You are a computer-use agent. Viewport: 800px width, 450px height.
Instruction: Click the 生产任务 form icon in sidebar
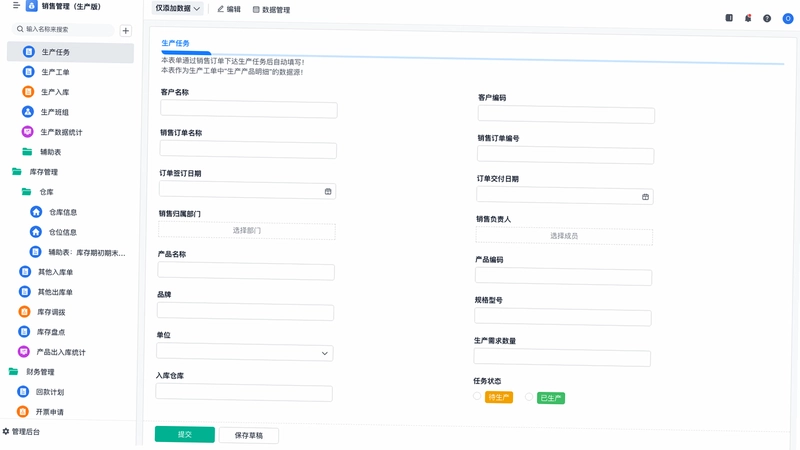pos(29,52)
